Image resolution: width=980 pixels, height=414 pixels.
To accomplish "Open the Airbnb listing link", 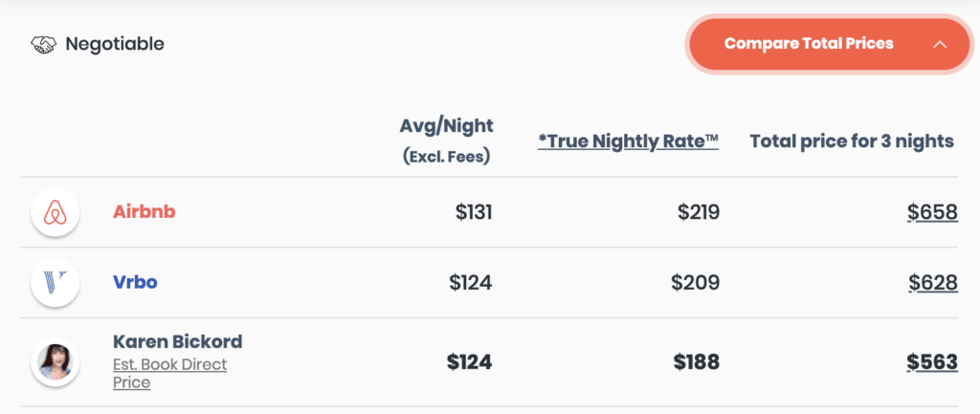I will click(x=144, y=212).
